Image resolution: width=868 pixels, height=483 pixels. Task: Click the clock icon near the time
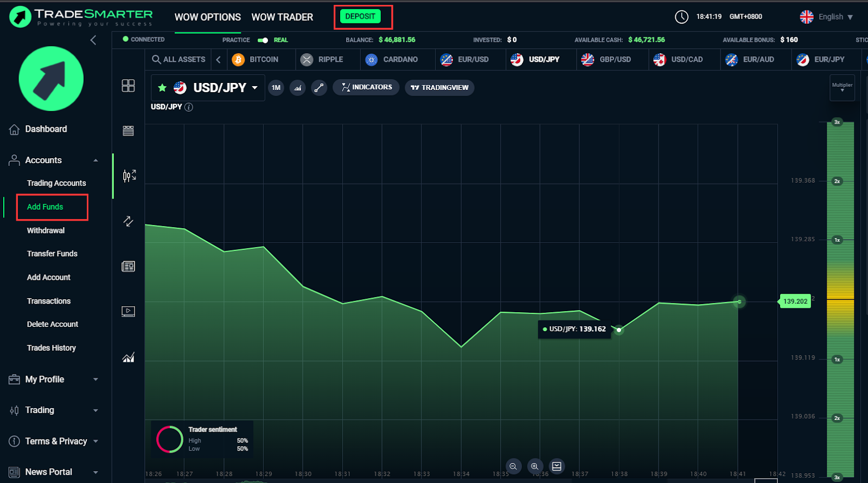[681, 17]
